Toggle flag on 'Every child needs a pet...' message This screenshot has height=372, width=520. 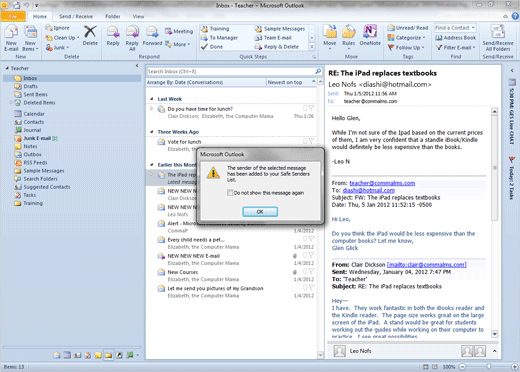[x=312, y=239]
